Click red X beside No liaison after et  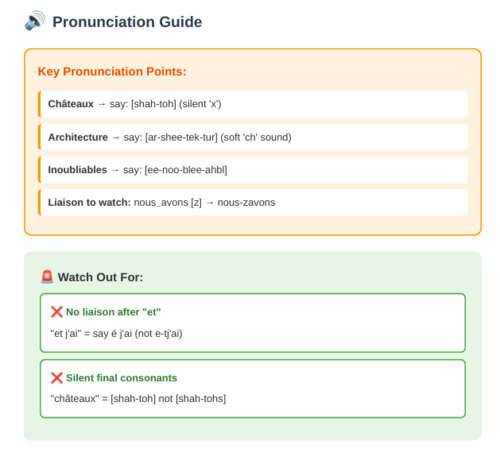[57, 312]
